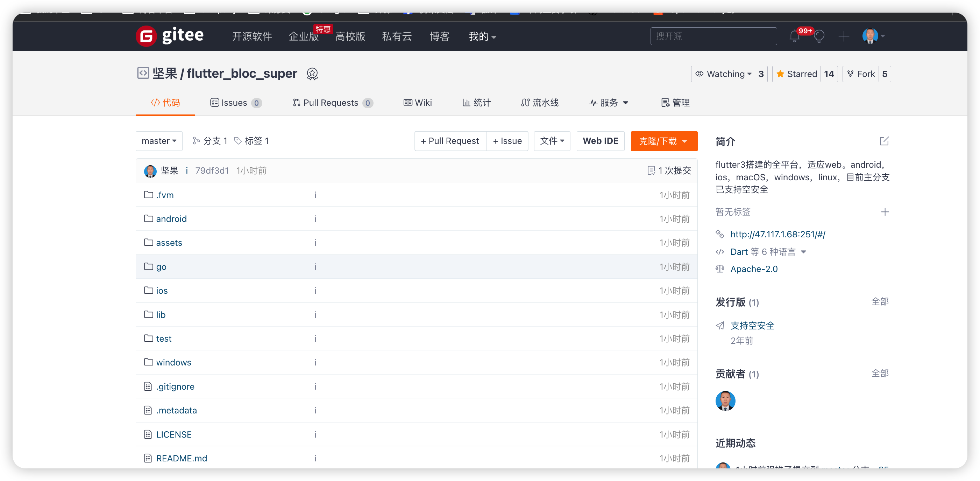Click the ios folder icon
Viewport: 980px width, 481px height.
point(148,290)
